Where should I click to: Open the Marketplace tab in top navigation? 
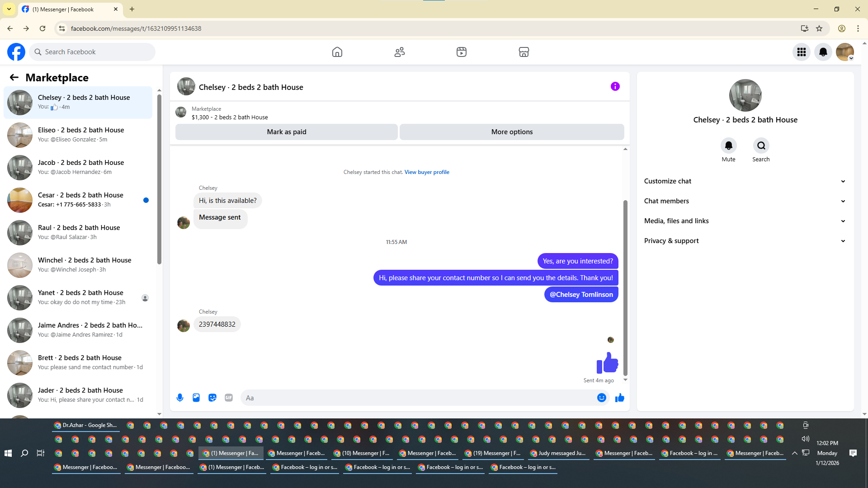(524, 52)
